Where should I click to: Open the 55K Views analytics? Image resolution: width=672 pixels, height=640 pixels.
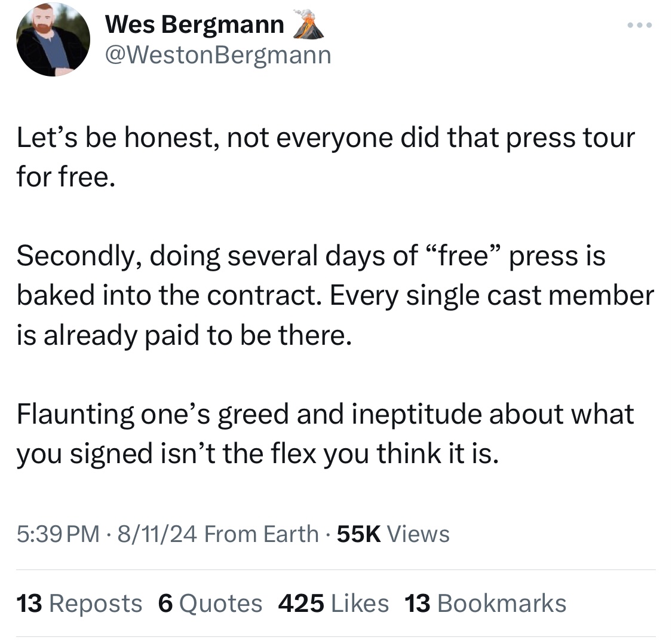click(393, 534)
